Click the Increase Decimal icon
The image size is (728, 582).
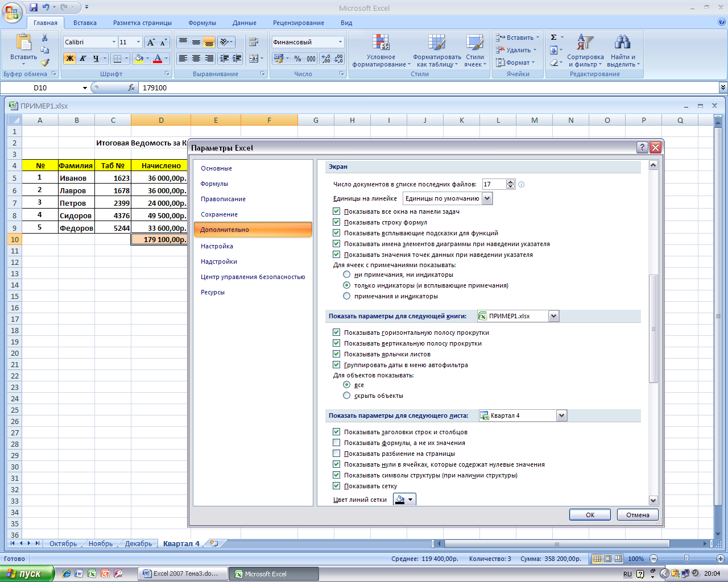click(x=326, y=58)
